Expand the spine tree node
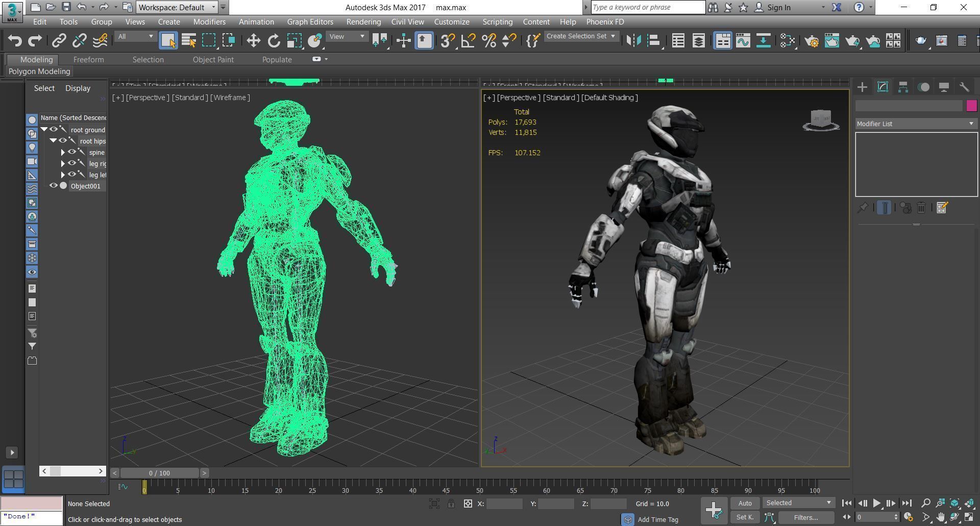The image size is (980, 526). tap(63, 152)
